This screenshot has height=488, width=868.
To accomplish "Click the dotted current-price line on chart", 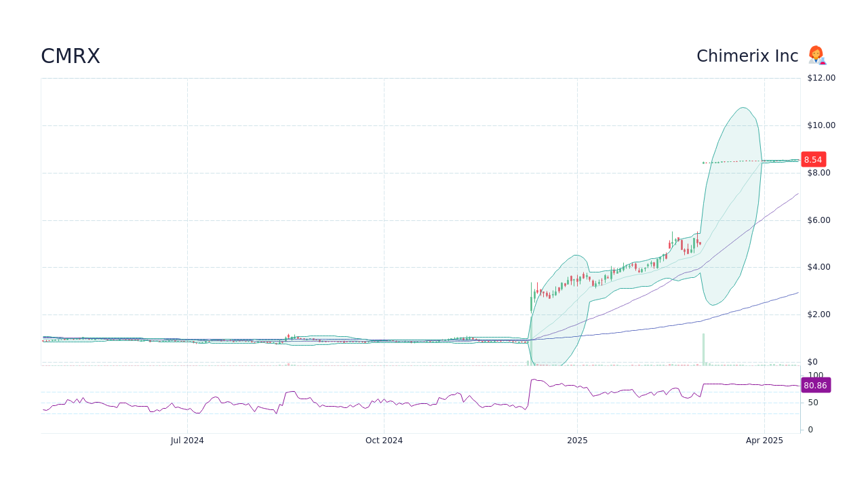I will coord(746,160).
